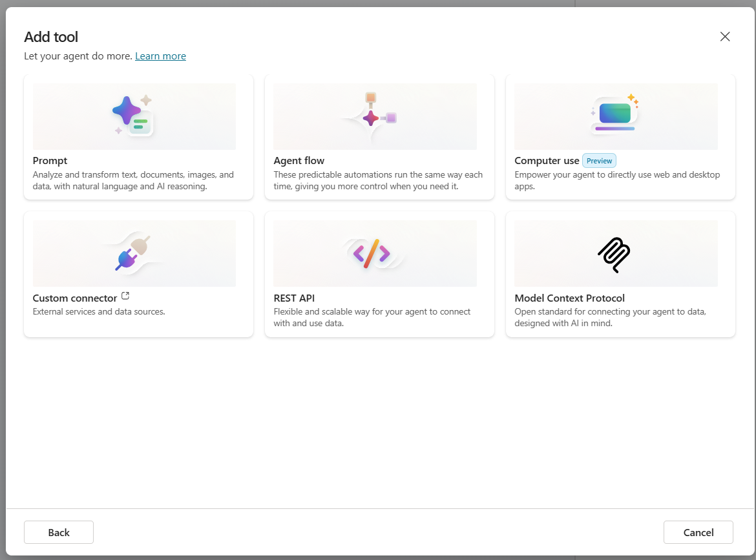Close the Add tool dialog with X
This screenshot has height=560, width=756.
coord(725,37)
